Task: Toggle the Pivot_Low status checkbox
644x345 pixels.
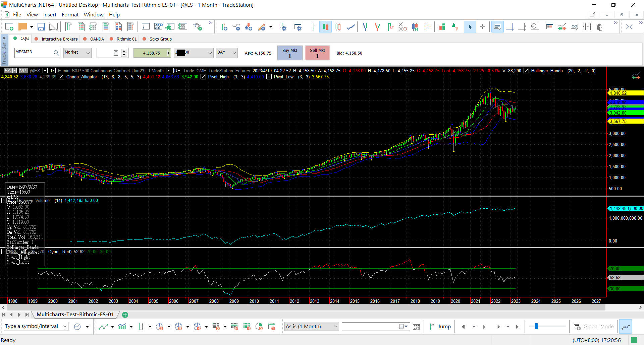Action: 269,77
